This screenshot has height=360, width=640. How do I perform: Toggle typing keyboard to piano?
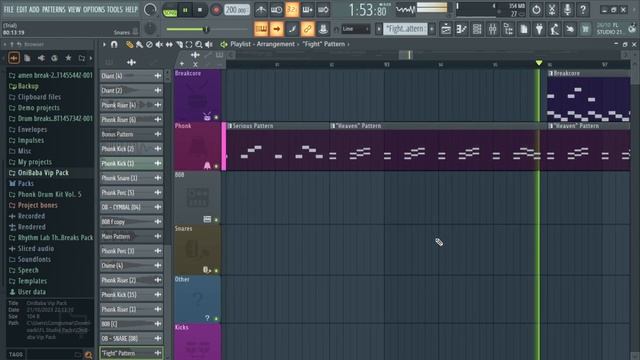(261, 29)
